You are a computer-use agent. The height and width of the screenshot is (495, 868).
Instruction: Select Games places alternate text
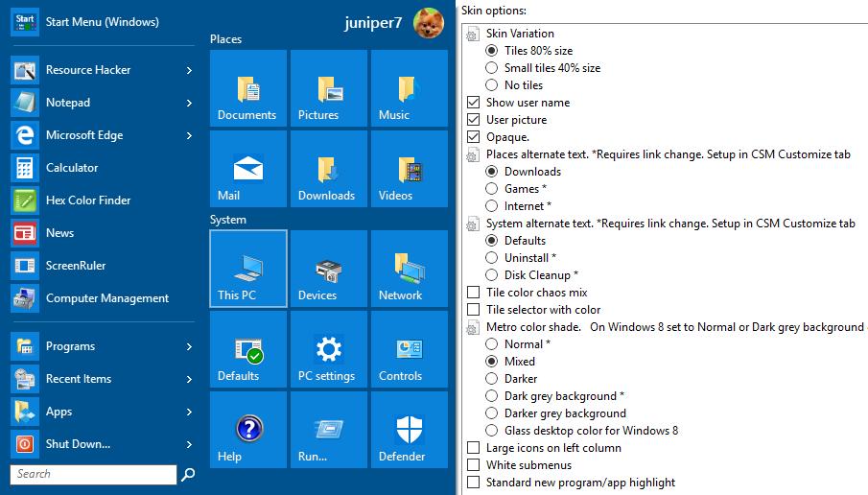point(492,188)
